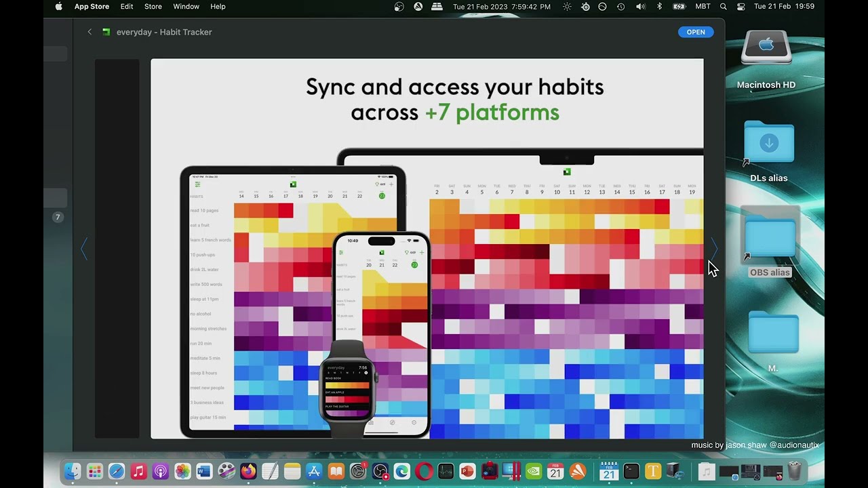Open Time Machine menu bar icon
Image resolution: width=868 pixels, height=488 pixels.
(620, 7)
